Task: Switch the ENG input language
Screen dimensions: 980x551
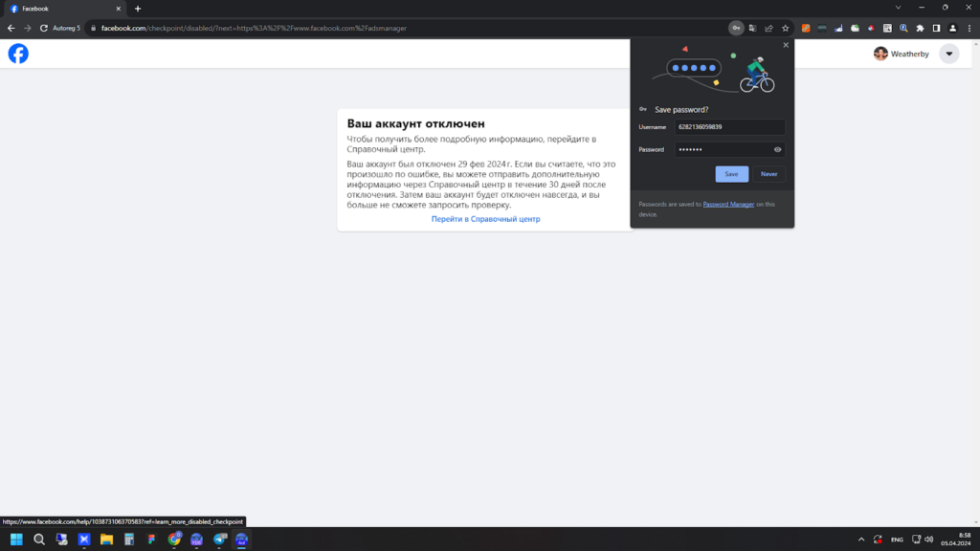Action: coord(897,540)
